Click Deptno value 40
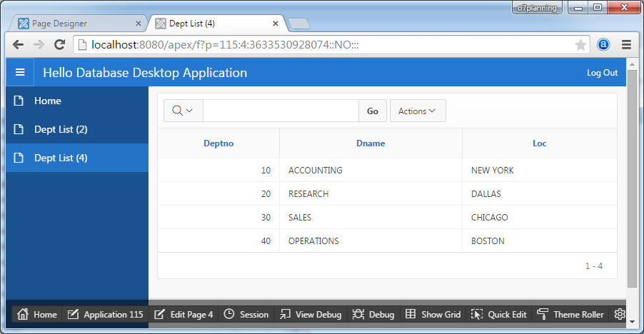Image resolution: width=644 pixels, height=334 pixels. 266,241
